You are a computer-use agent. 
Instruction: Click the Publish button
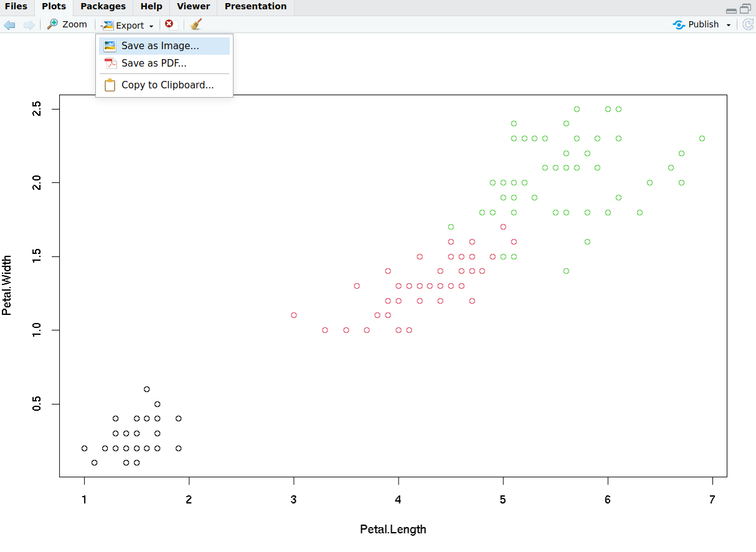point(696,25)
